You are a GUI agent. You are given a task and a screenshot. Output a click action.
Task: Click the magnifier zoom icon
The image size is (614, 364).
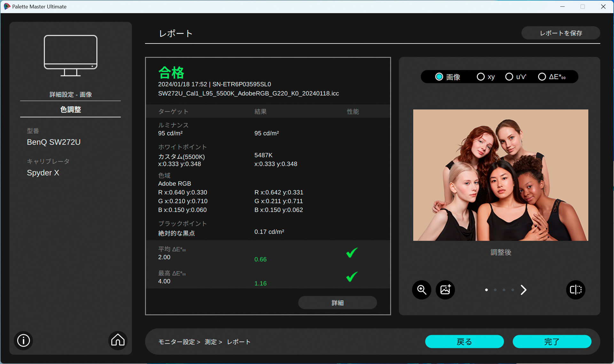tap(421, 290)
